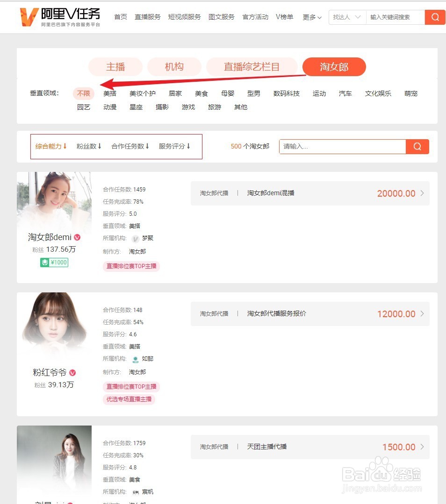Sort by 综合能力
Viewport: 446px width, 504px height.
51,146
